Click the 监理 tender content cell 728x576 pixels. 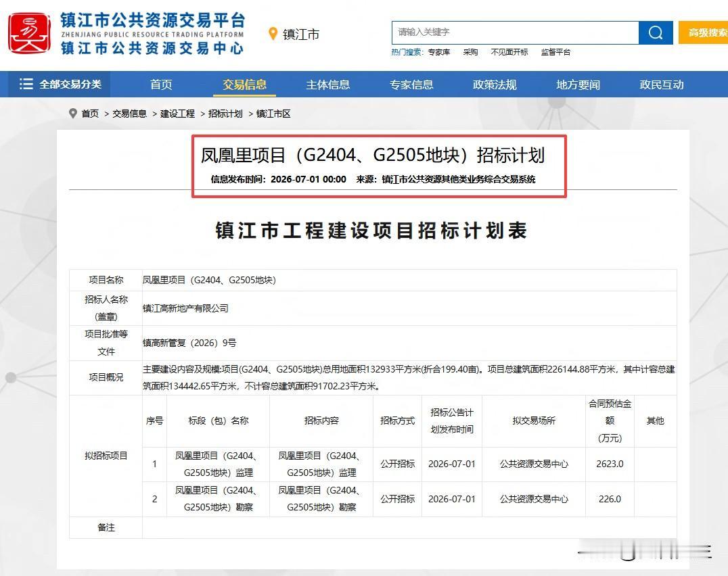(x=321, y=464)
